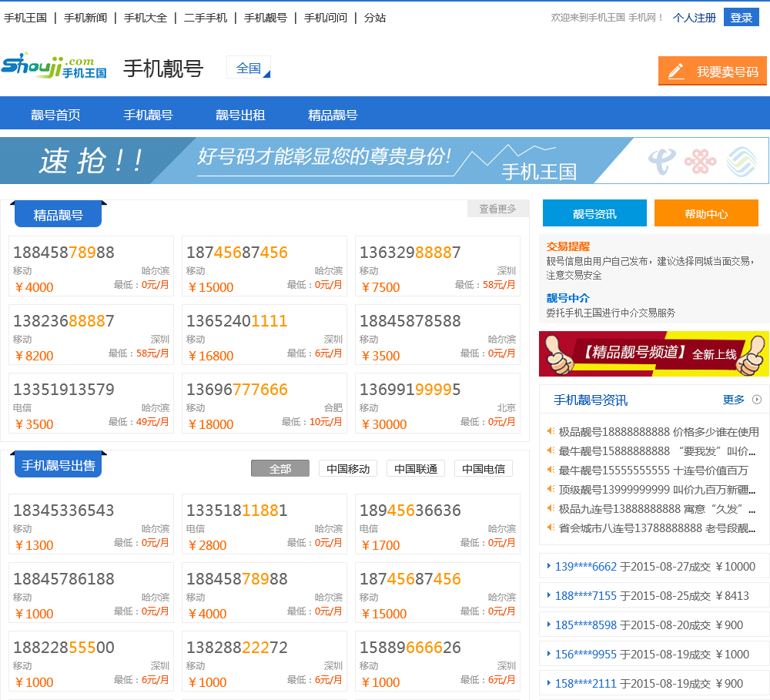Viewport: 770px width, 700px height.
Task: Filter the sale list by 中国移动
Action: (347, 468)
